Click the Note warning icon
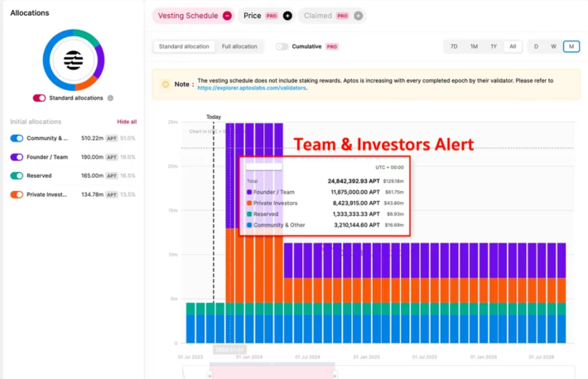This screenshot has height=379, width=588. point(166,84)
